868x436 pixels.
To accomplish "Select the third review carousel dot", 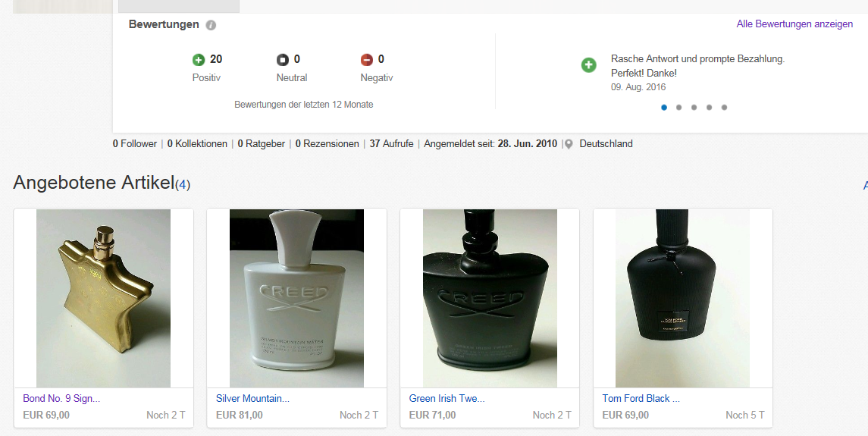I will [694, 108].
